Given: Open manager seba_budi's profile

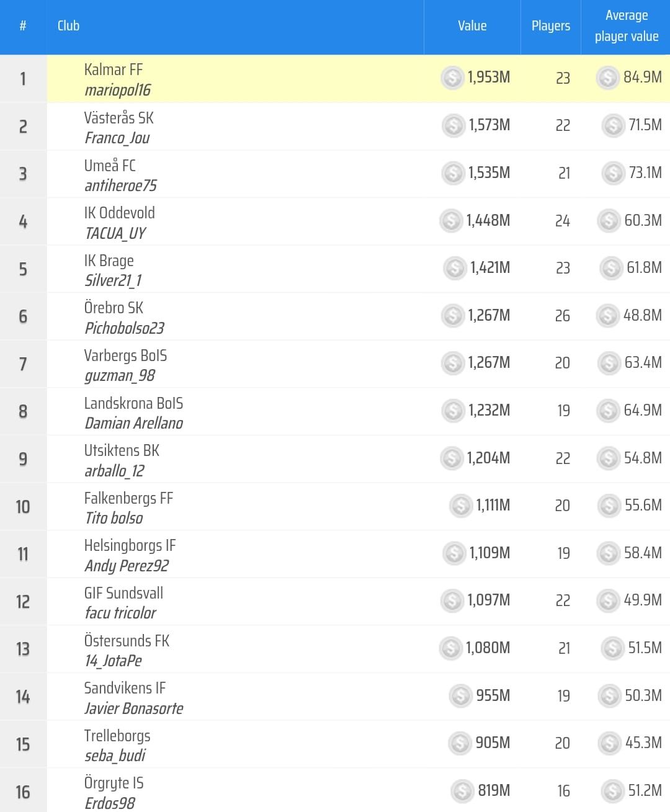Looking at the screenshot, I should click(115, 756).
